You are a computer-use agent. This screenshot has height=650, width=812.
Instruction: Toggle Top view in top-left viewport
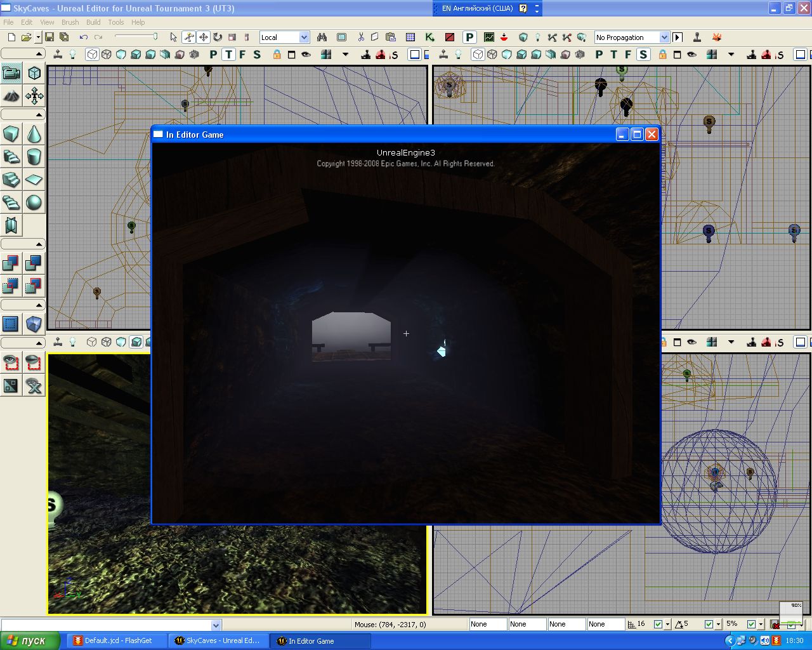click(228, 55)
